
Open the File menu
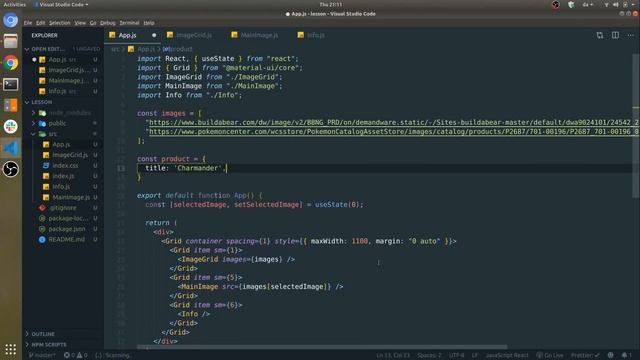28,23
